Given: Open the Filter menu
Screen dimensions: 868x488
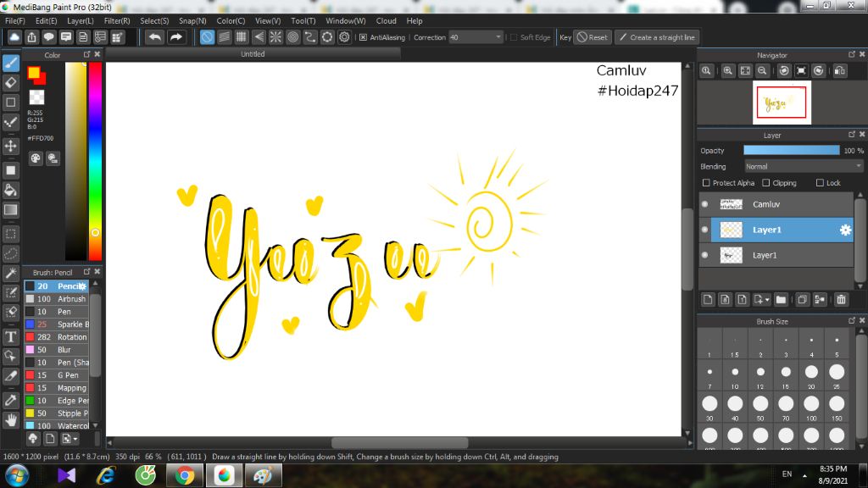Looking at the screenshot, I should (117, 20).
